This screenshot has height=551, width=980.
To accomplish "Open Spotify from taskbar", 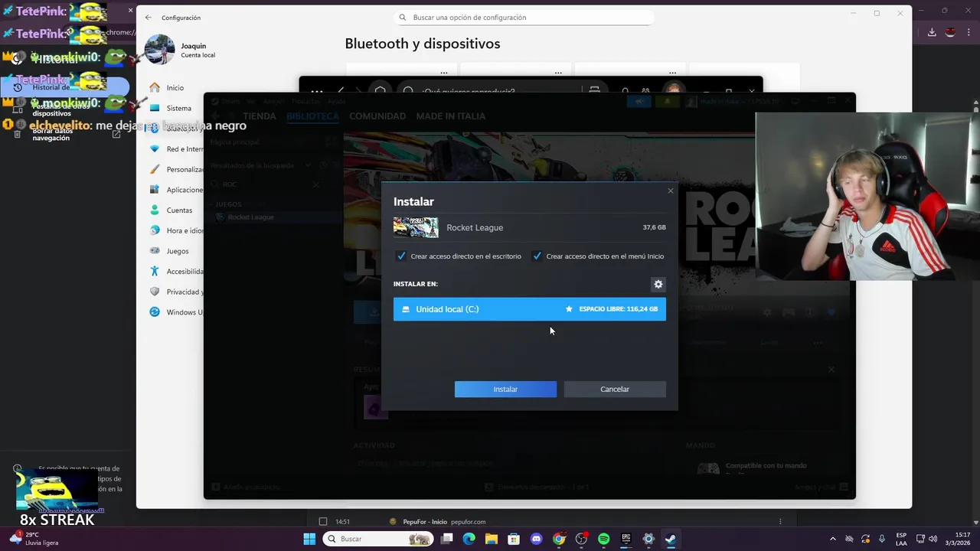I will click(x=603, y=539).
